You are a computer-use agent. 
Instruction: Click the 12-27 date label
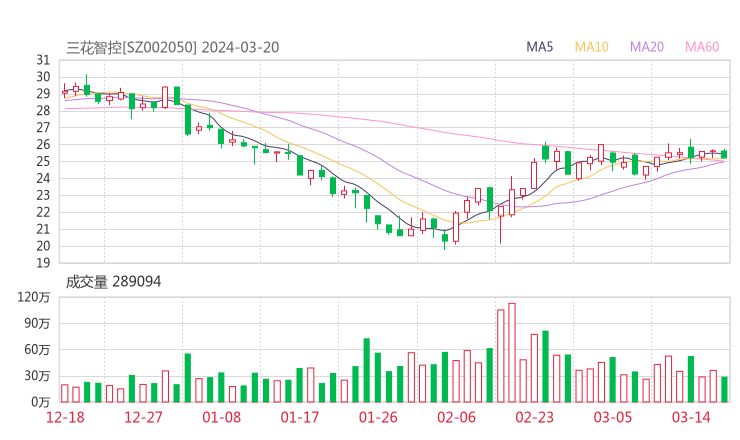[143, 417]
